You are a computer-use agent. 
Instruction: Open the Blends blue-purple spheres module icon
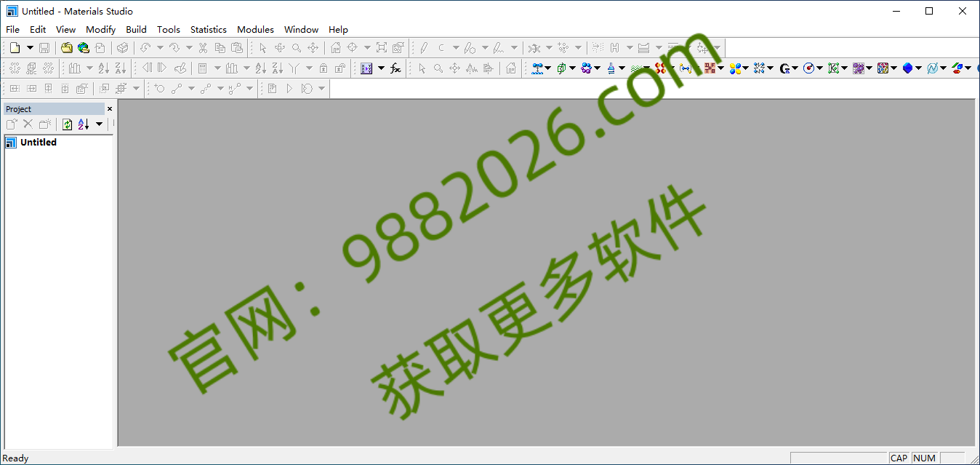(x=586, y=68)
